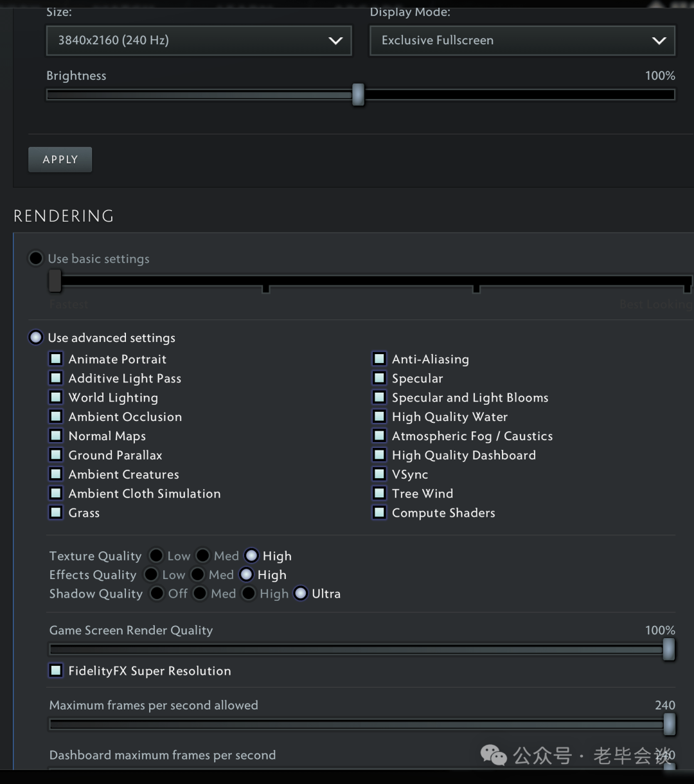This screenshot has height=784, width=694.
Task: Toggle Ambient Cloth Simulation checkbox
Action: 57,494
